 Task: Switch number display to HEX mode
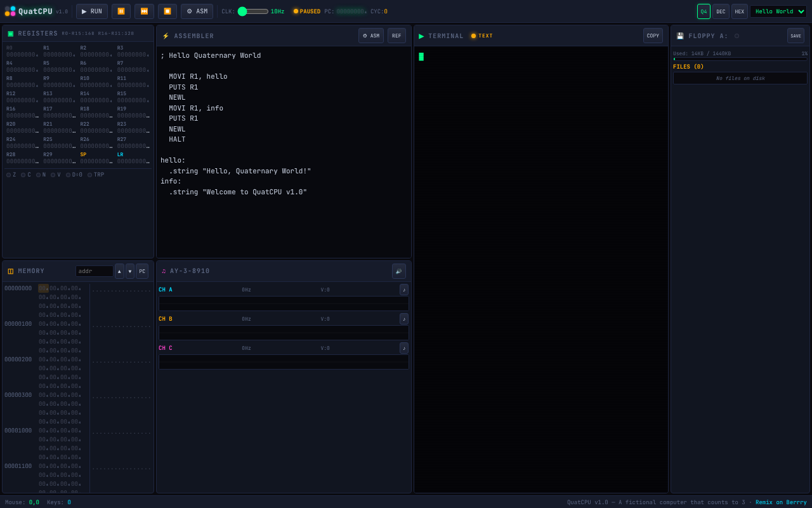(740, 11)
